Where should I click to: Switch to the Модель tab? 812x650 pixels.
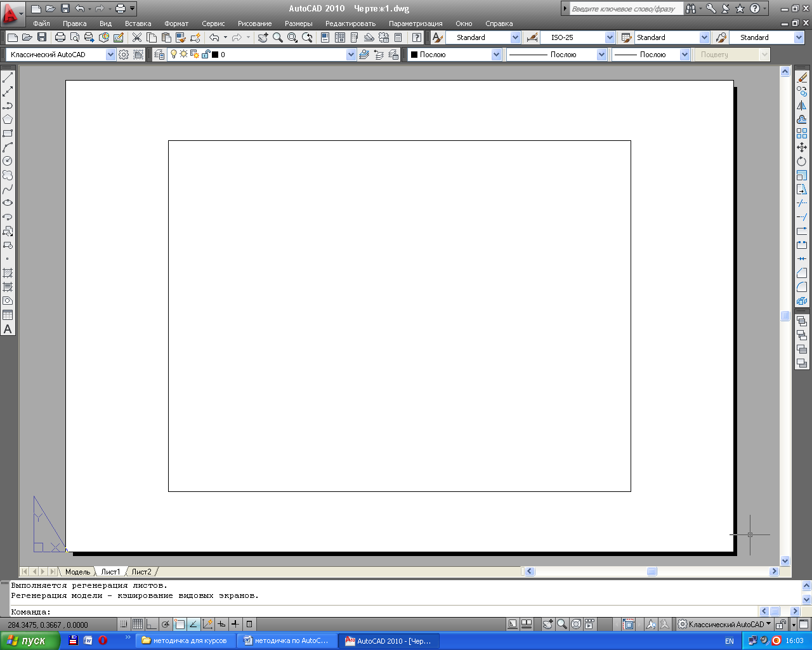pyautogui.click(x=77, y=572)
